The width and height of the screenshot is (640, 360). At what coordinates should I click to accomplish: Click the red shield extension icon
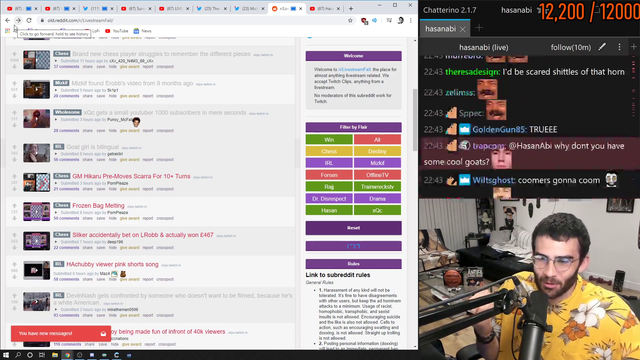(364, 21)
